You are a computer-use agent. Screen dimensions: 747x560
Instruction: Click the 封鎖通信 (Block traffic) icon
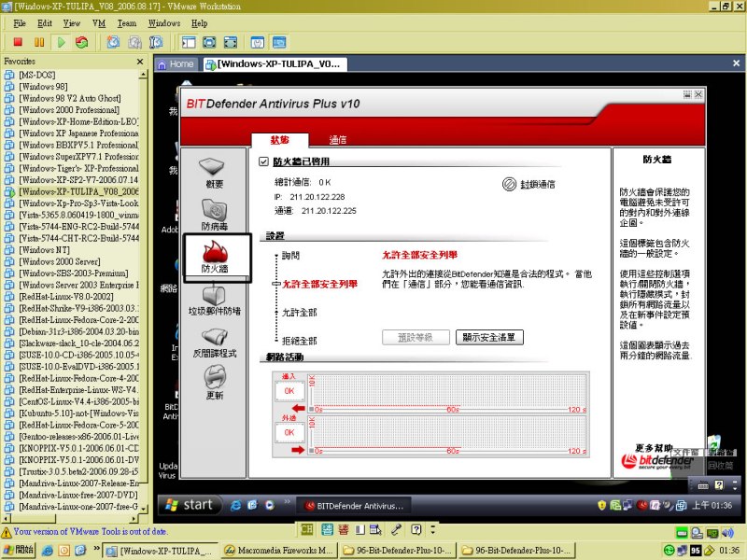click(x=509, y=184)
